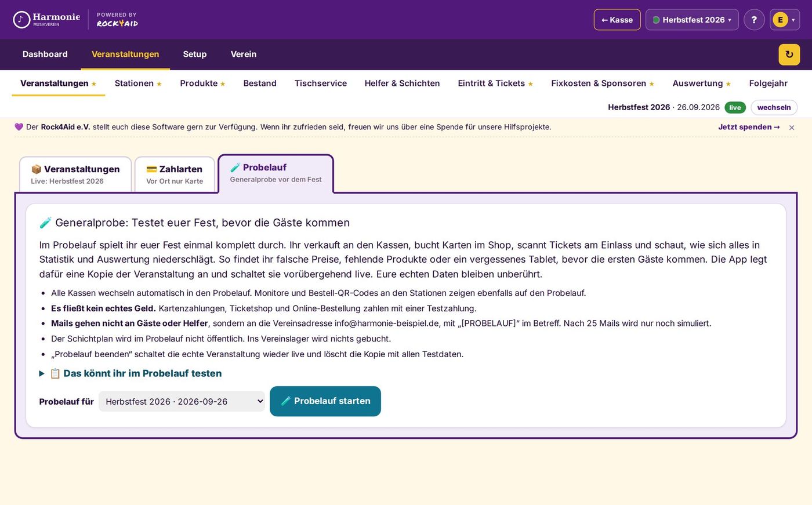The image size is (812, 505).
Task: Switch to the Zahlarten card tab
Action: [x=175, y=174]
